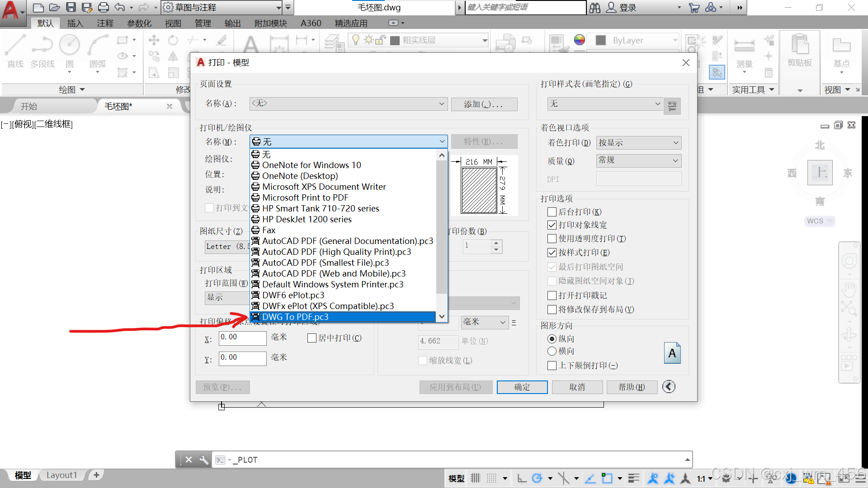The width and height of the screenshot is (868, 488).
Task: Check 居中打印 option
Action: point(311,338)
